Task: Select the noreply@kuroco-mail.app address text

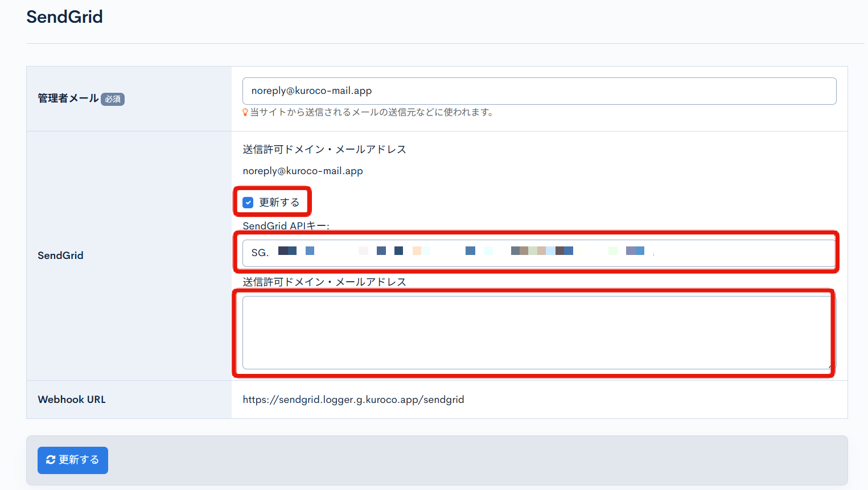Action: [x=302, y=171]
